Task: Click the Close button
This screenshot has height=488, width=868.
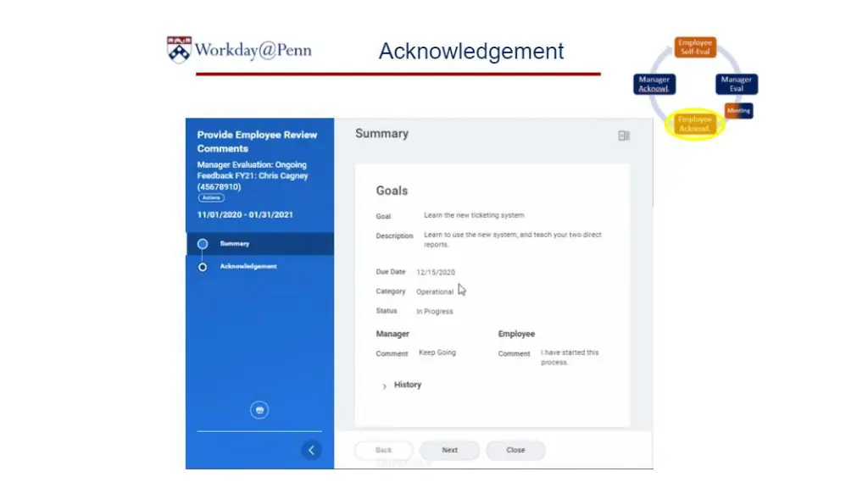Action: (x=515, y=450)
